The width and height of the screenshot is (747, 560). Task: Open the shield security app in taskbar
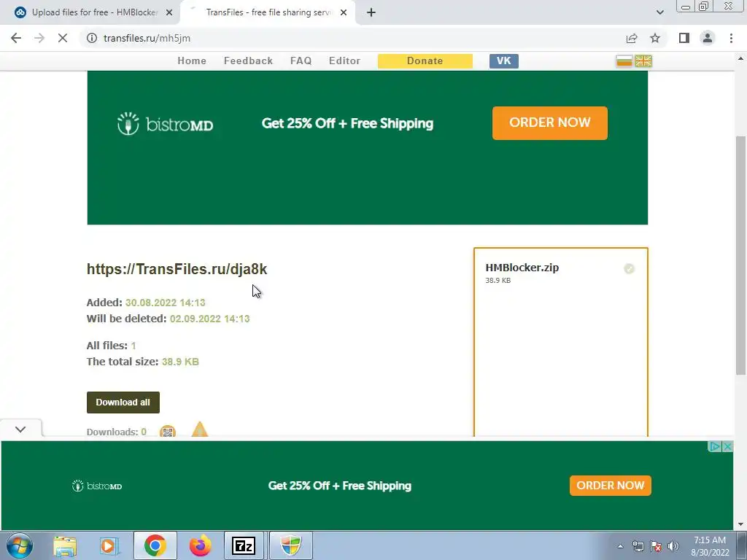click(290, 545)
